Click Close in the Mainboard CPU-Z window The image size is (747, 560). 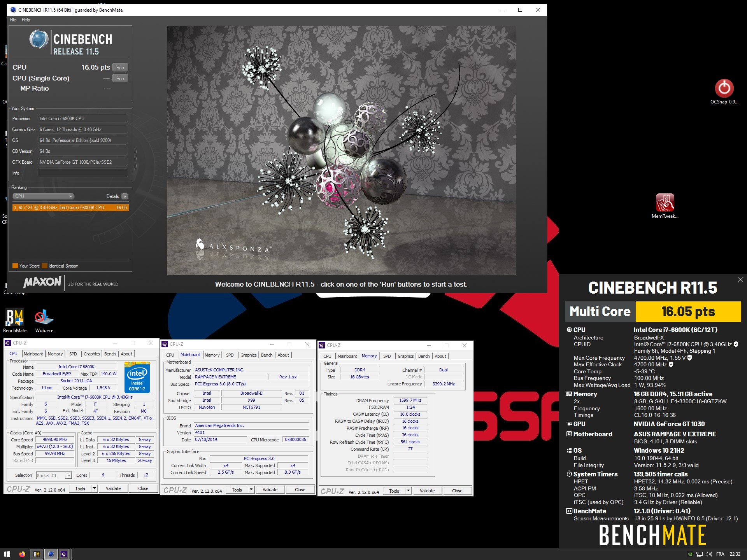point(300,490)
